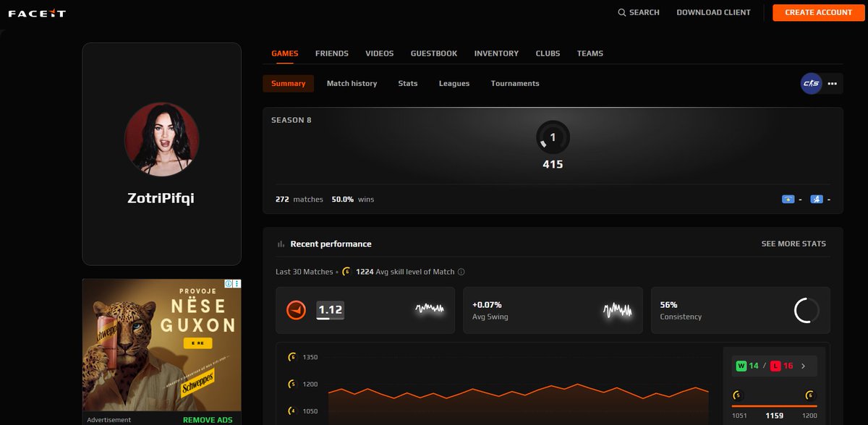
Task: Click the green W wins badge
Action: coord(741,366)
